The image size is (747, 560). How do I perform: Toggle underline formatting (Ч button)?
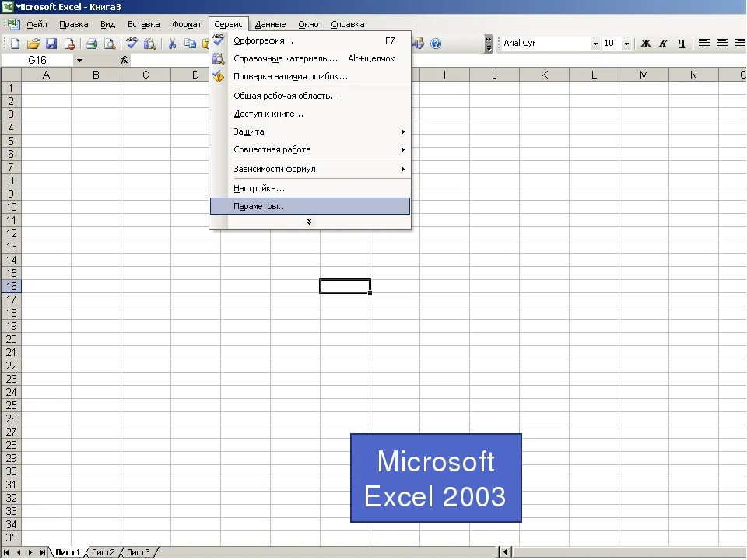coord(682,44)
